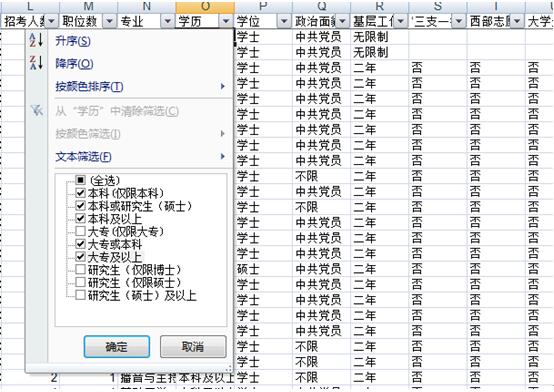The width and height of the screenshot is (554, 392).
Task: Check the 研究生（仅限博士） checkbox
Action: [81, 270]
